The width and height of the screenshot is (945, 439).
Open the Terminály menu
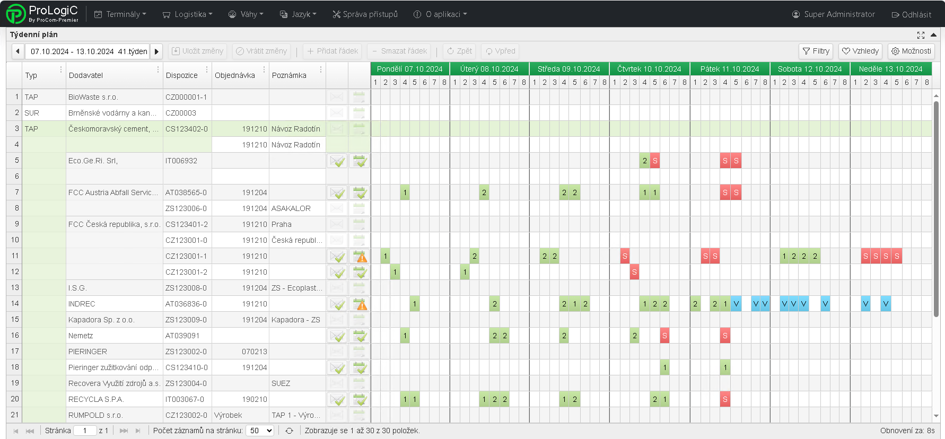coord(120,14)
